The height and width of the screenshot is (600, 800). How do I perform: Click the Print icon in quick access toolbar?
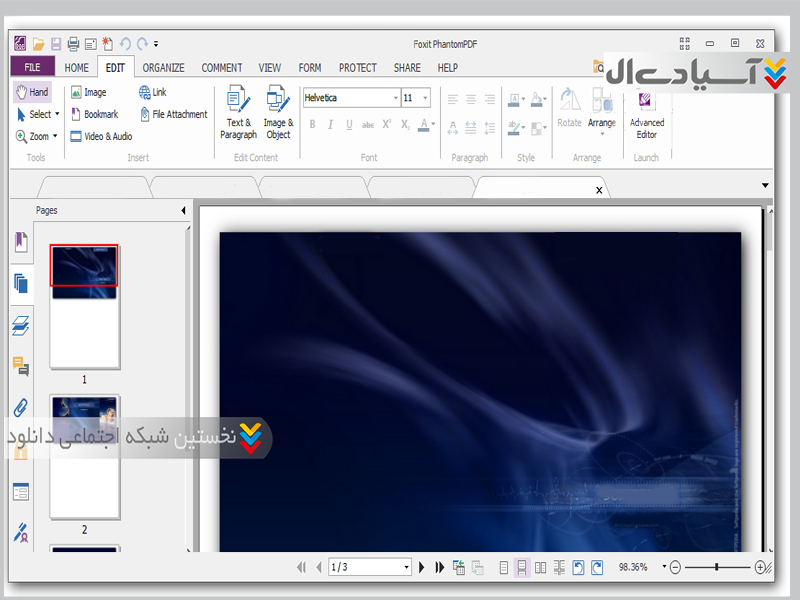click(73, 44)
